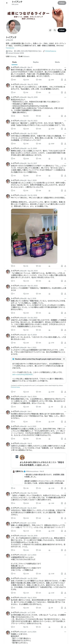Switch to the Replies tab
Image resolution: width=72 pixels, height=644 pixels.
click(x=36, y=62)
